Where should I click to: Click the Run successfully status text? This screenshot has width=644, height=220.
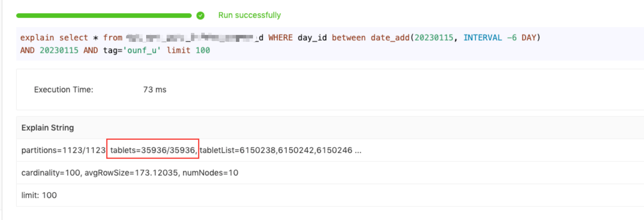[x=250, y=15]
